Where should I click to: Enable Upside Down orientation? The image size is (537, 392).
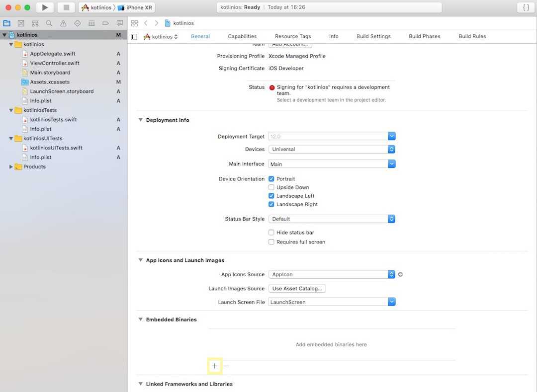(271, 187)
